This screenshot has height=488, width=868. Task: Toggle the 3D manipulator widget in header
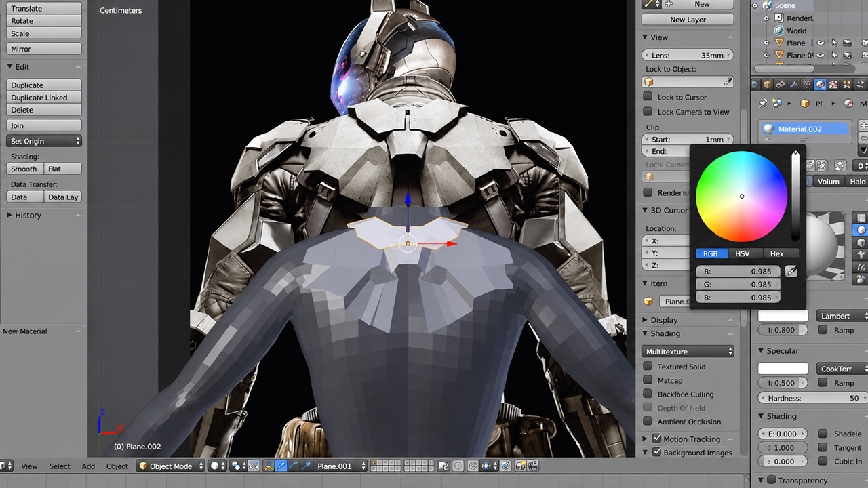pos(269,466)
